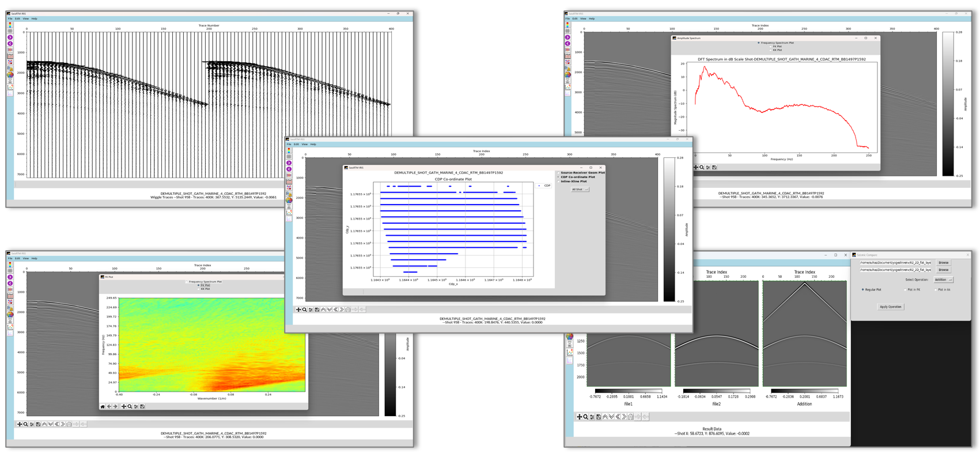The width and height of the screenshot is (980, 453).
Task: Select KK Plot radio in Amplitude Spectrum window
Action: coord(775,50)
